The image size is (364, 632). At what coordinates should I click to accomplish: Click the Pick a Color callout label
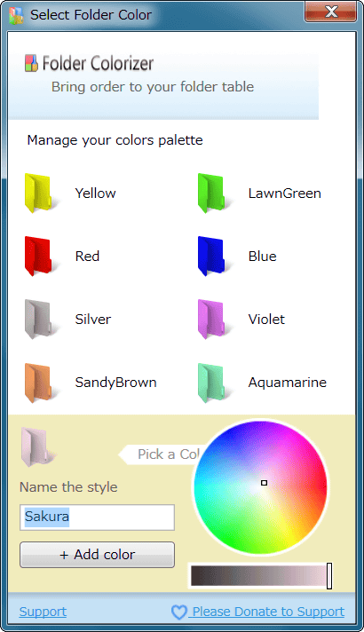[163, 454]
